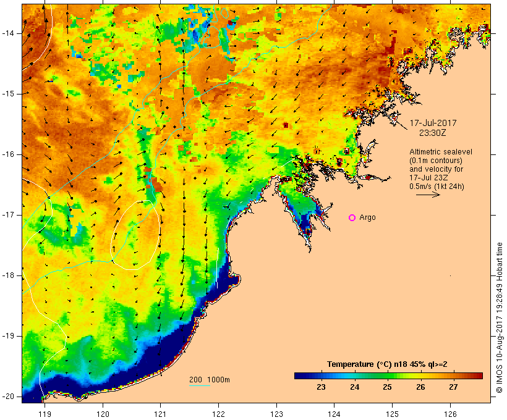Click latitude axis label '-20'
This screenshot has height=420, width=507.
point(7,397)
